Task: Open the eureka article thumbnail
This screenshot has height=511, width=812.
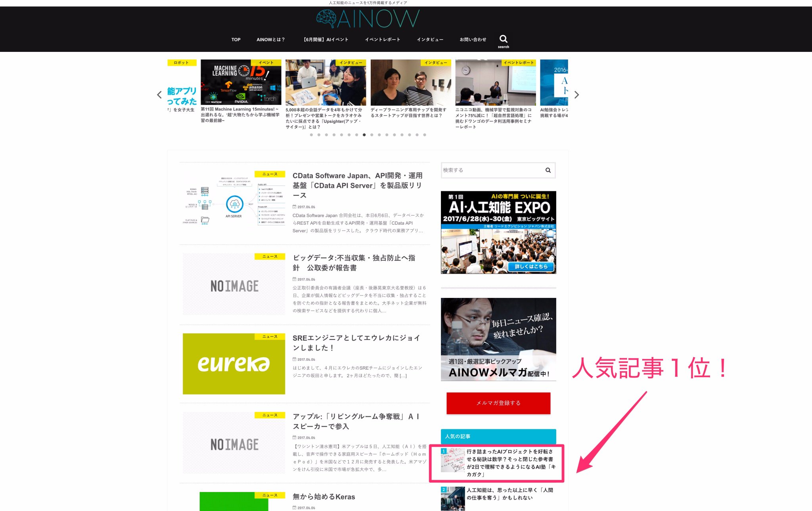Action: tap(234, 364)
